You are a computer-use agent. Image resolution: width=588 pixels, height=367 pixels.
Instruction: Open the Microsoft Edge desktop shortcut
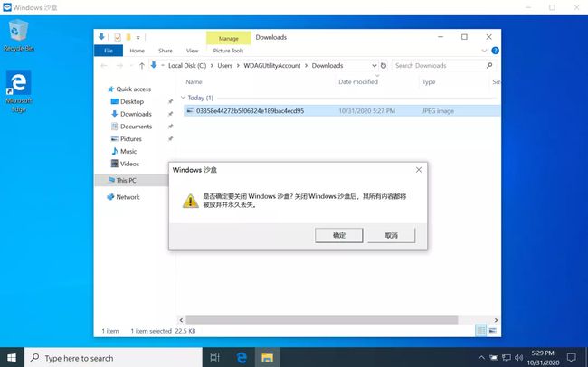click(18, 91)
